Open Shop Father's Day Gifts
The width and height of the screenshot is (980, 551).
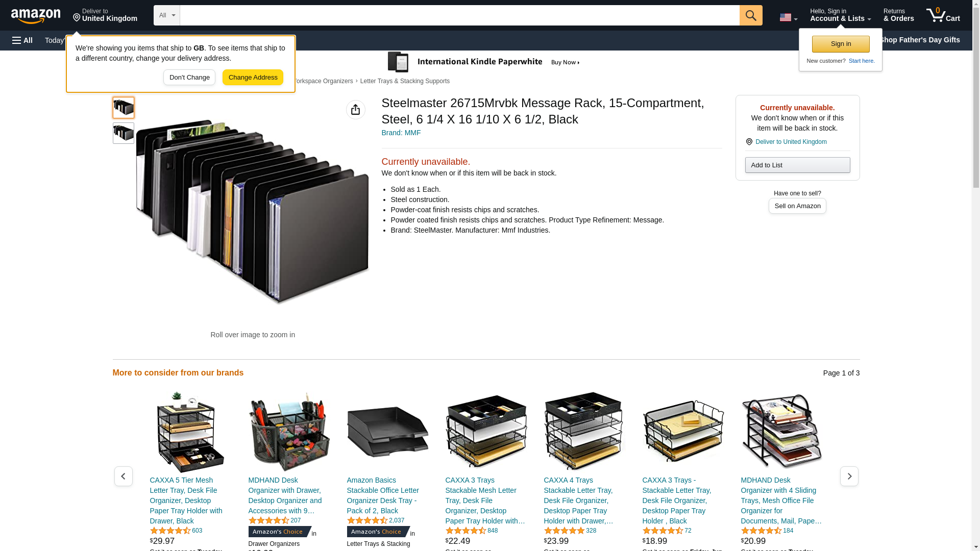[919, 40]
